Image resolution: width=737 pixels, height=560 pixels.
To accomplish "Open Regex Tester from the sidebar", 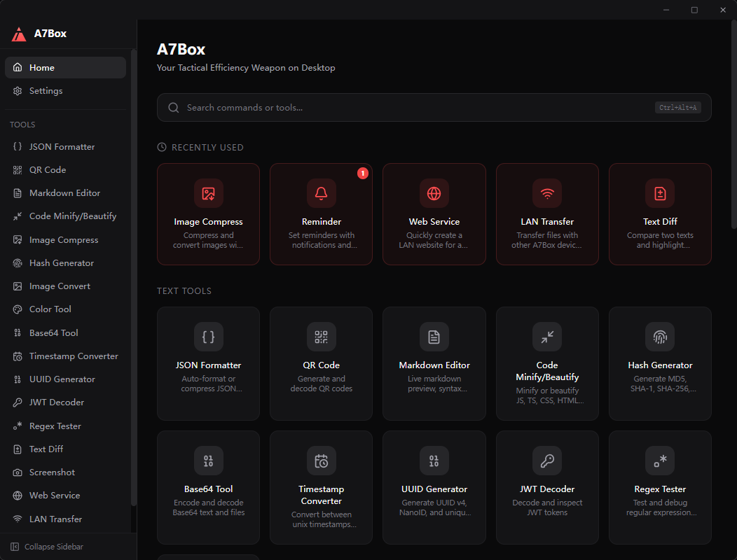I will tap(65, 426).
